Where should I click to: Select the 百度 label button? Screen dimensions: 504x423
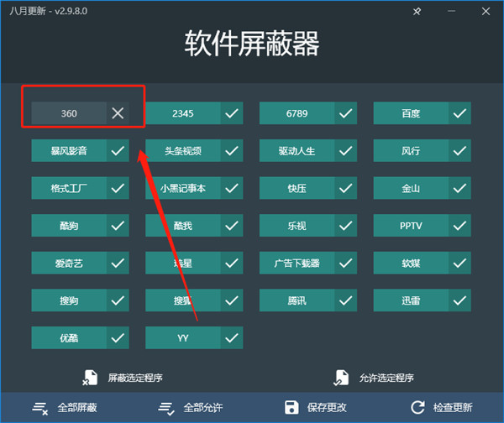pos(411,113)
